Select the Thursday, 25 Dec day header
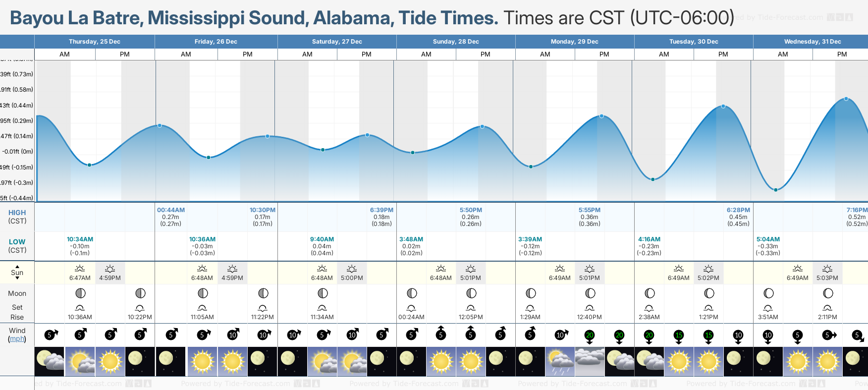Image resolution: width=868 pixels, height=390 pixels. coord(95,42)
